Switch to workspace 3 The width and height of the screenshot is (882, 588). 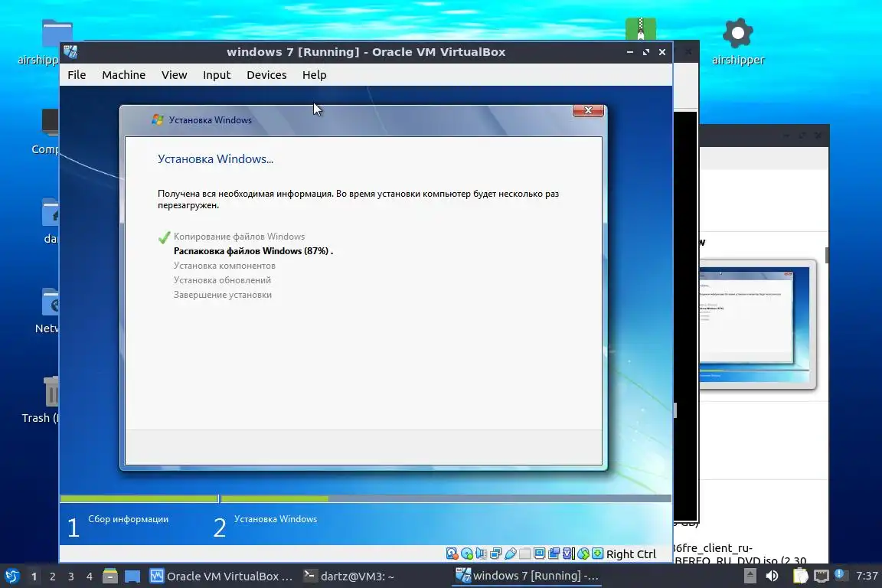(71, 577)
